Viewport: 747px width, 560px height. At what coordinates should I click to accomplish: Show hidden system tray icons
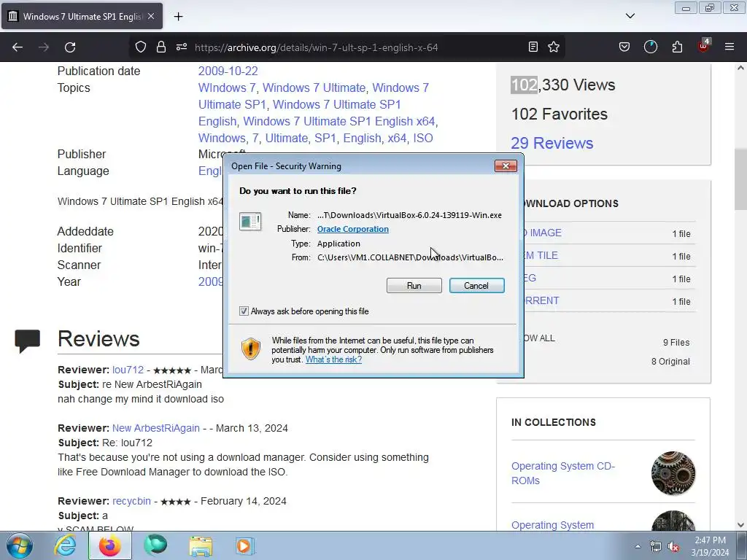(x=638, y=546)
